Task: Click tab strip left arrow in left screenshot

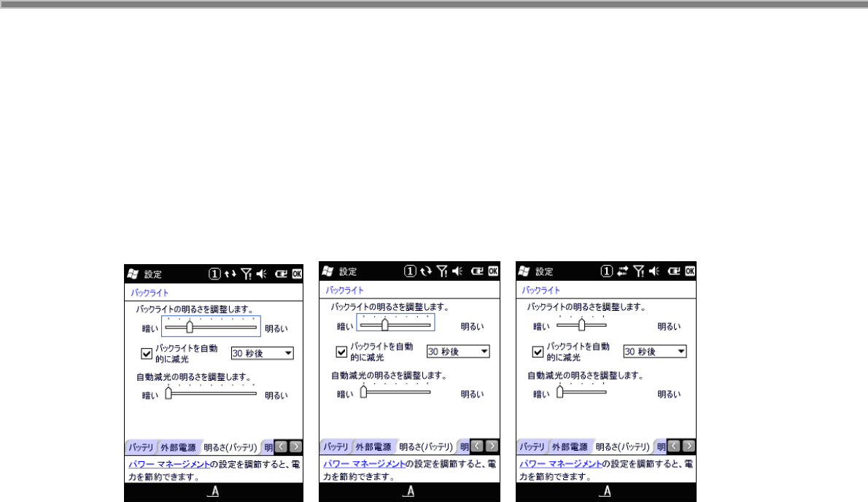Action: [x=282, y=447]
